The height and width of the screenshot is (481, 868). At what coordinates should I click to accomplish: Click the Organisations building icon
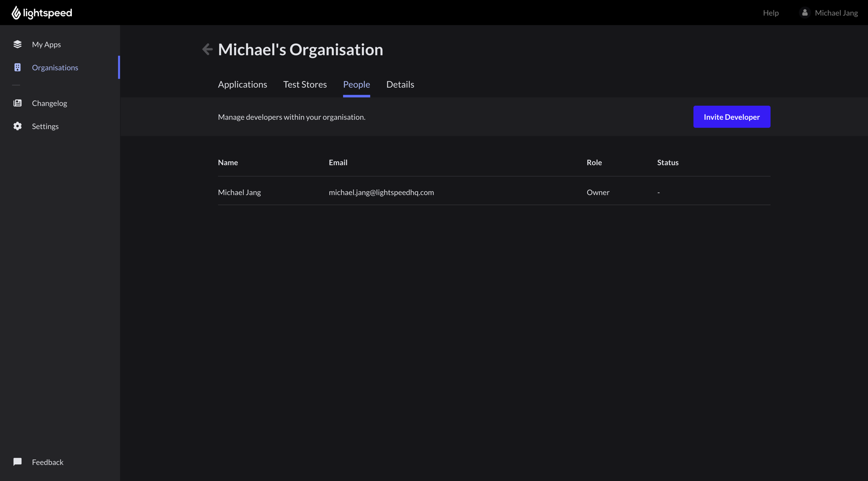[x=17, y=67]
